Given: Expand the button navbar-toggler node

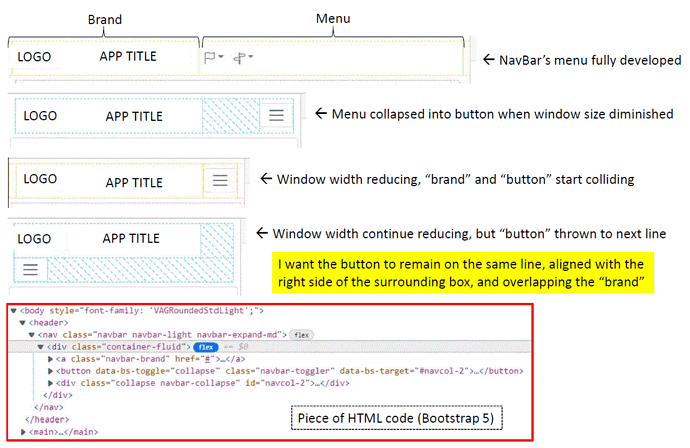Looking at the screenshot, I should [50, 371].
